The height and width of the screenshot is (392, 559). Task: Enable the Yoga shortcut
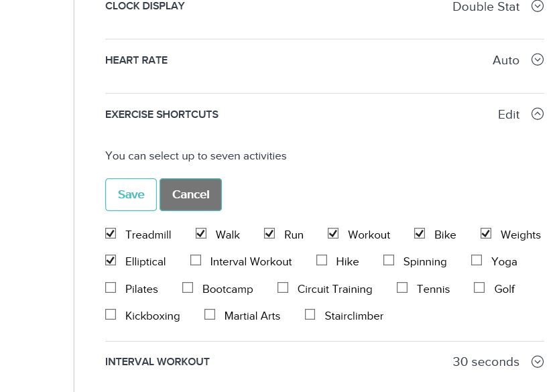click(477, 259)
